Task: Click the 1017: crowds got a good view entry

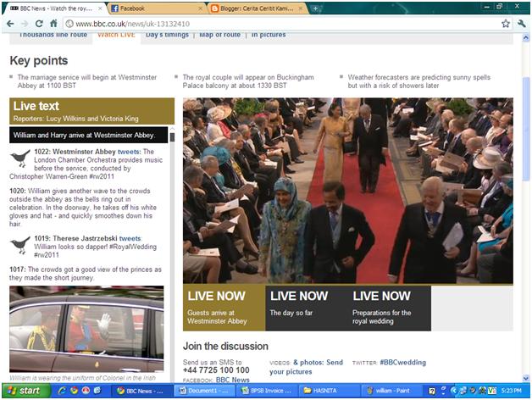Action: (86, 274)
